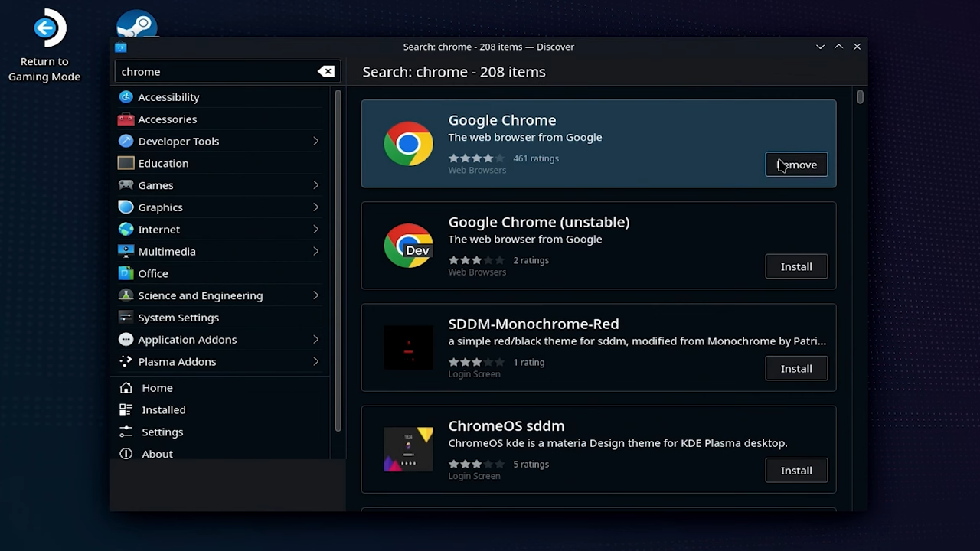Click the Google Chrome logo icon
Screen dimensions: 980x551
coord(408,144)
